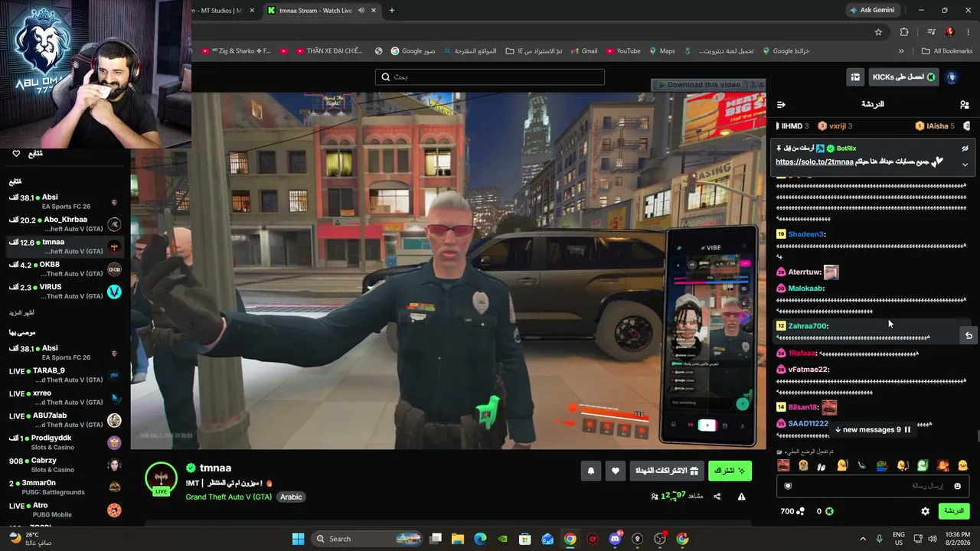Click the notification bell under the stream
980x551 pixels.
click(590, 471)
